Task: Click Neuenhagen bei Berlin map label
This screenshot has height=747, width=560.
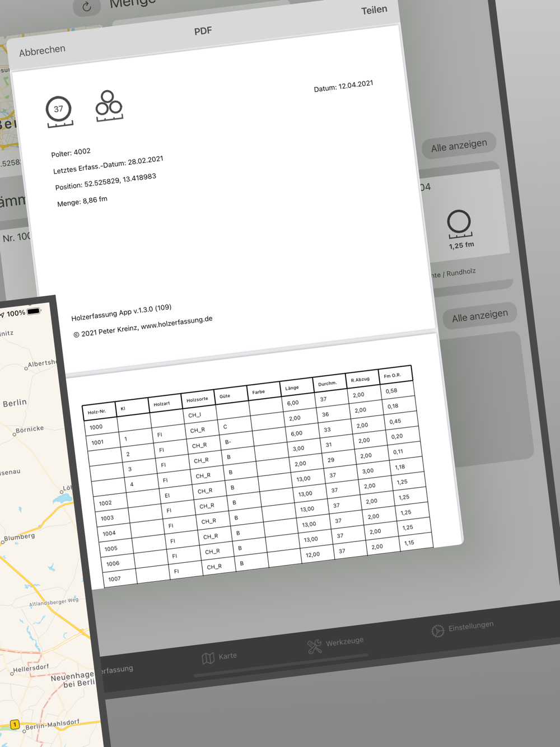Action: click(x=73, y=679)
